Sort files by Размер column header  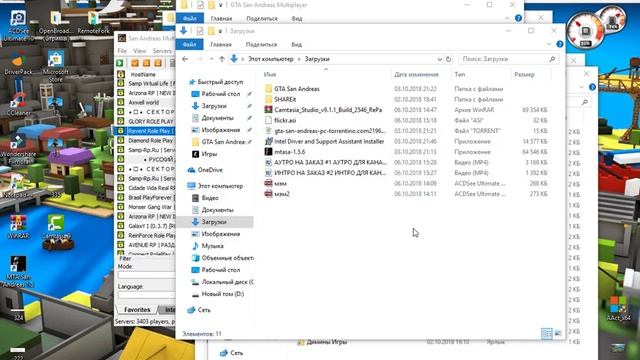point(524,74)
